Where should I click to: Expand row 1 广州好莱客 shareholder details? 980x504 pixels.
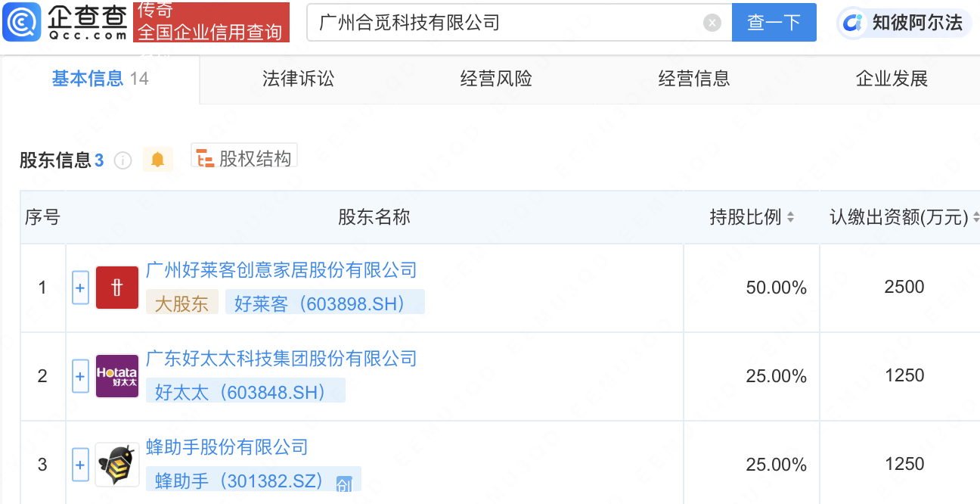[81, 288]
